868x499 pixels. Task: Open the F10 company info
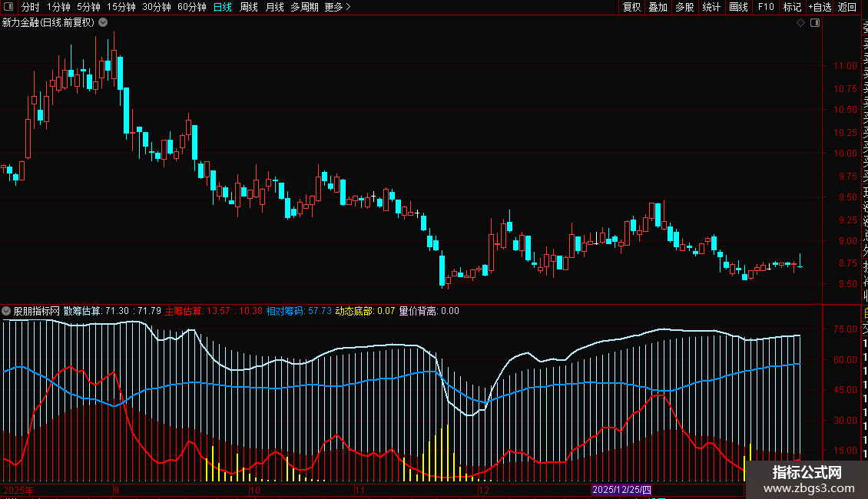[766, 8]
